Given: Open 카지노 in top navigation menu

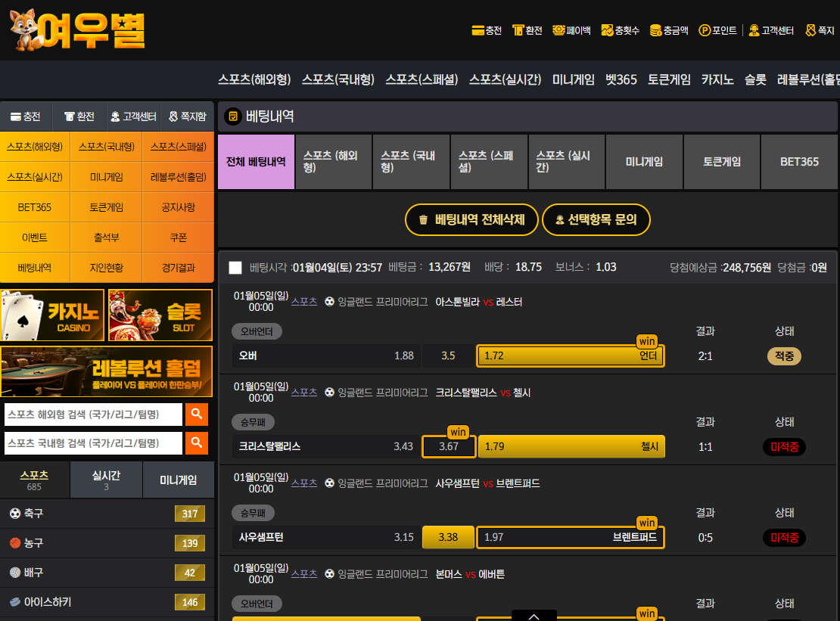Looking at the screenshot, I should [x=717, y=79].
